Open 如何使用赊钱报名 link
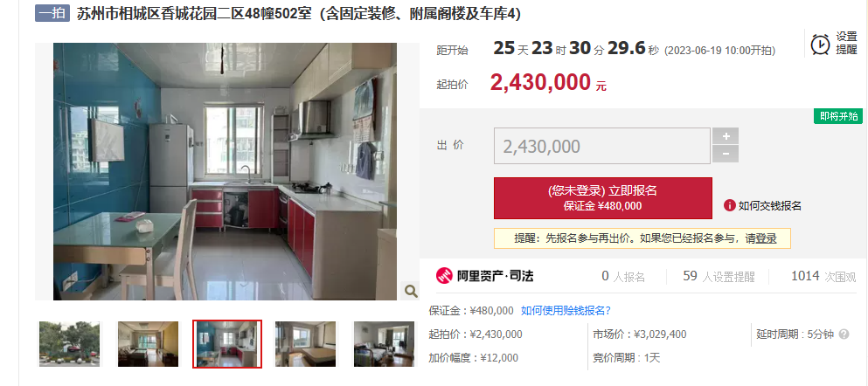 [x=566, y=310]
